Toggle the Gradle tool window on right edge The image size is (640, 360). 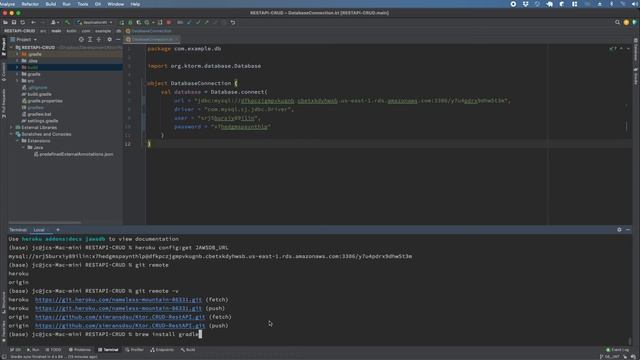point(636,76)
